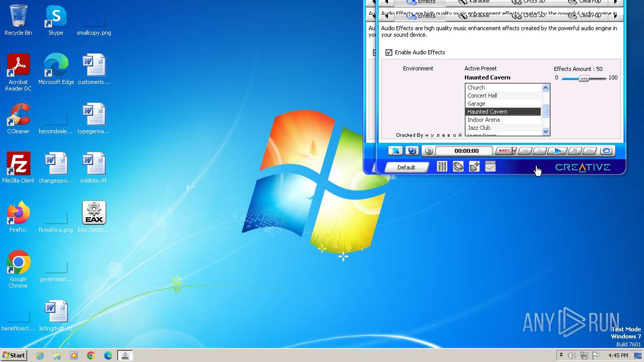Image resolution: width=644 pixels, height=362 pixels.
Task: Click the left tab-scroll arrow
Action: tap(386, 16)
